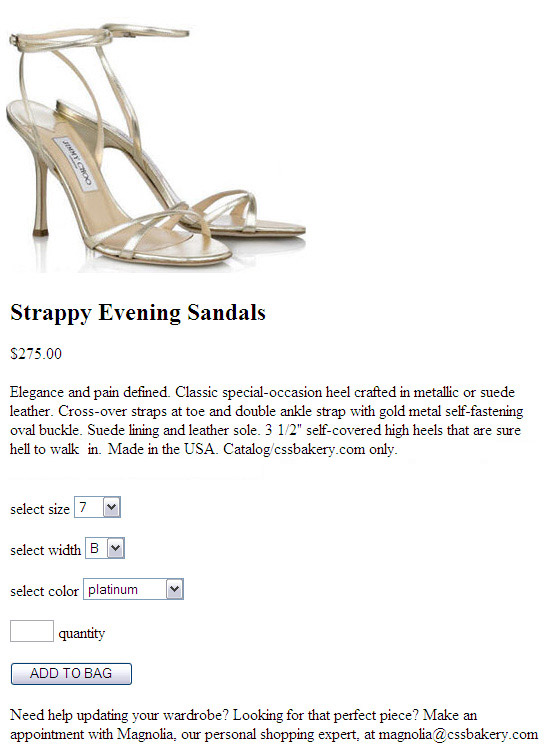
Task: Click the Strappy Evening Sandals heading
Action: coord(138,312)
